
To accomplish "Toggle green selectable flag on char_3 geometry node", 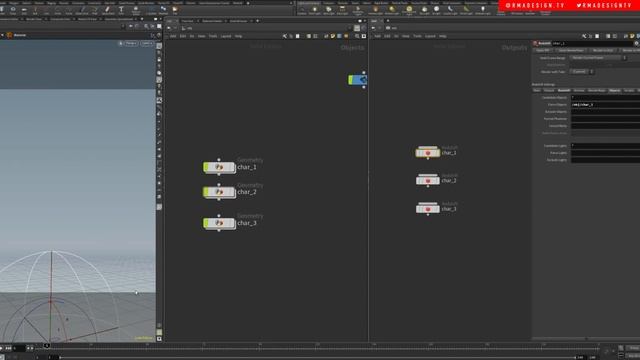I will click(206, 223).
